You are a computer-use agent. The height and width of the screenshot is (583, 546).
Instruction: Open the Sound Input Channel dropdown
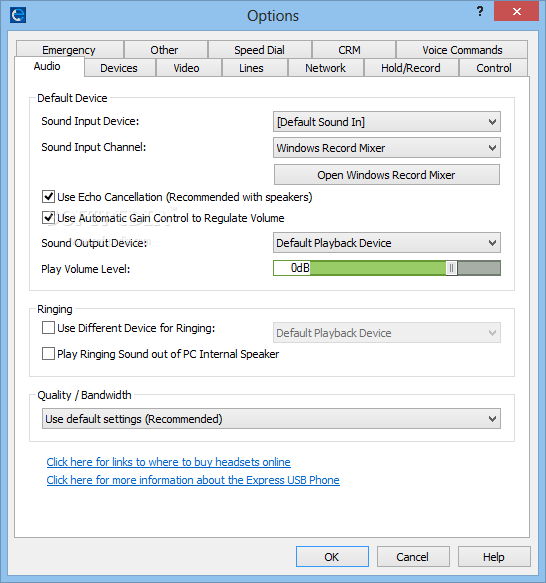pos(387,148)
